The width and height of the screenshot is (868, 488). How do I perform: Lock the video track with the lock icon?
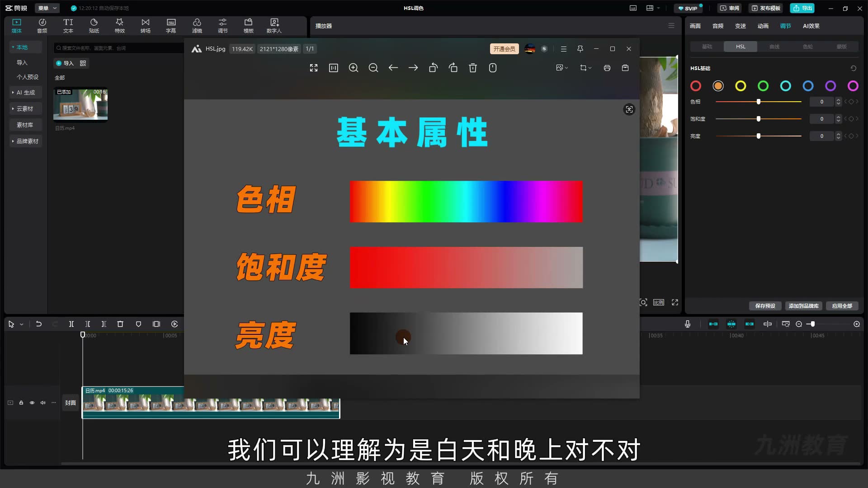[x=21, y=403]
